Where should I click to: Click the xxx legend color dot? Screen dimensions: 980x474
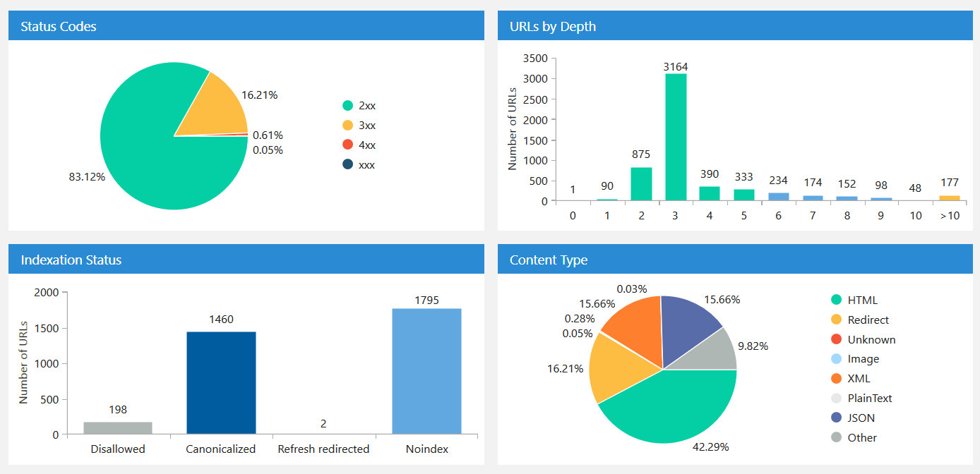point(347,164)
